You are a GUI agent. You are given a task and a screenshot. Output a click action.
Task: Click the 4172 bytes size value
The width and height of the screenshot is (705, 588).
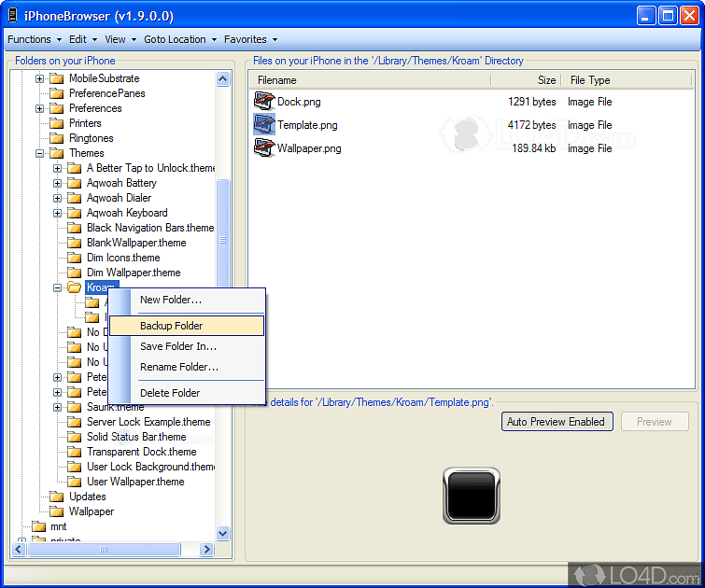click(x=532, y=125)
